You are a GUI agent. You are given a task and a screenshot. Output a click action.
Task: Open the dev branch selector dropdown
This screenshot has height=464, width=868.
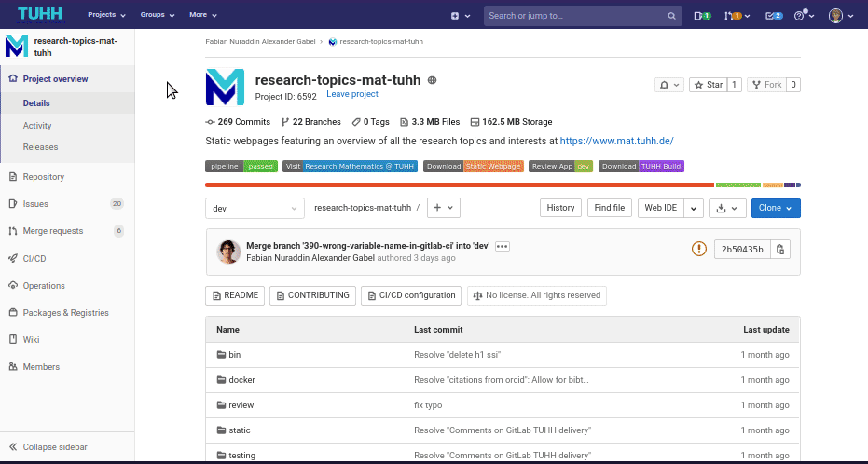coord(255,208)
